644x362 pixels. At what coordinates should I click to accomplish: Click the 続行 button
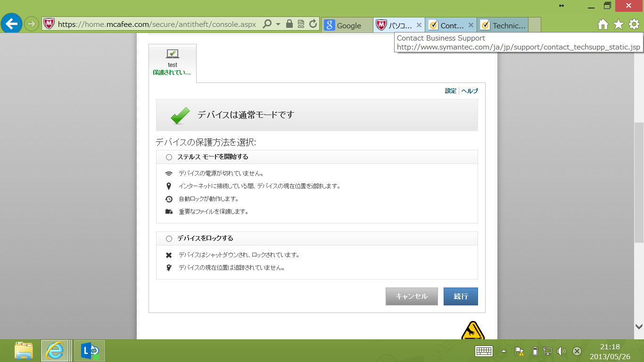[461, 296]
